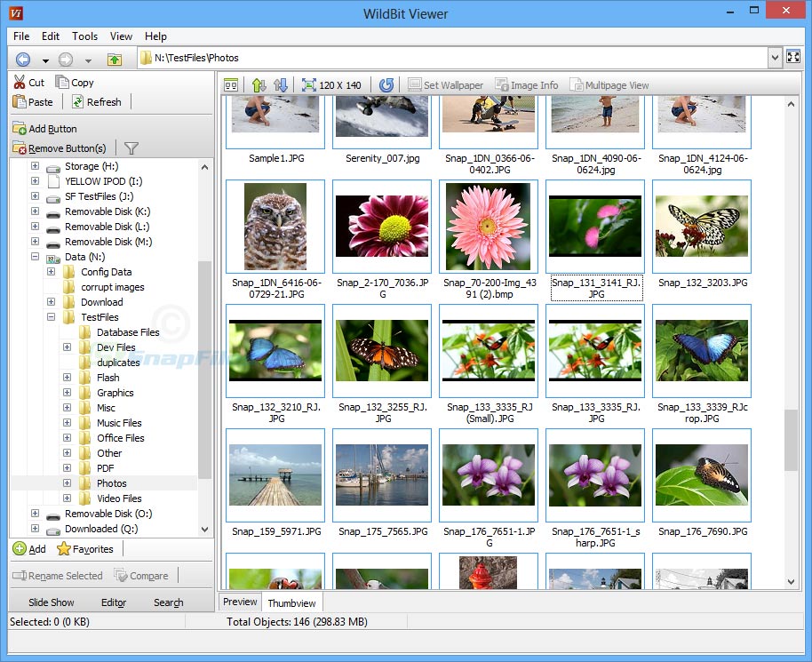Click the filter funnel icon
Image resolution: width=812 pixels, height=662 pixels.
coord(131,148)
